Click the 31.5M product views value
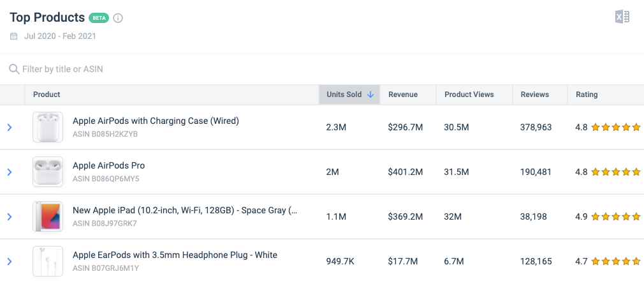 [457, 172]
